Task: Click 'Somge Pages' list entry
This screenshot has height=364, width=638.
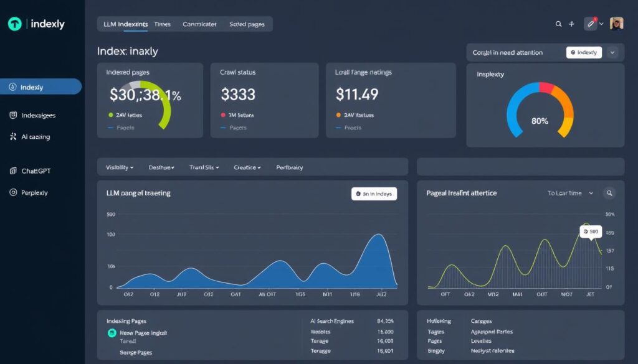Action: 136,352
